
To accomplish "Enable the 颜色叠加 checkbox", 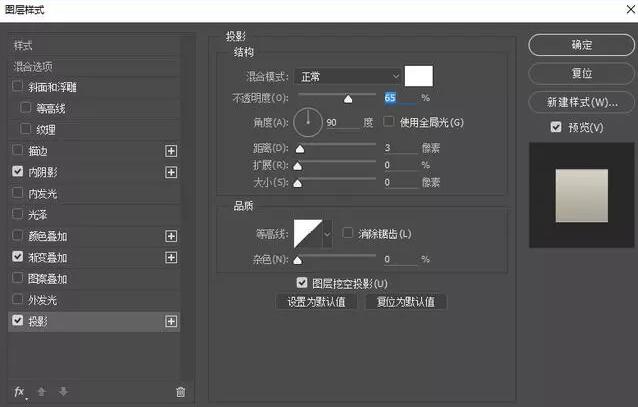I will point(17,235).
